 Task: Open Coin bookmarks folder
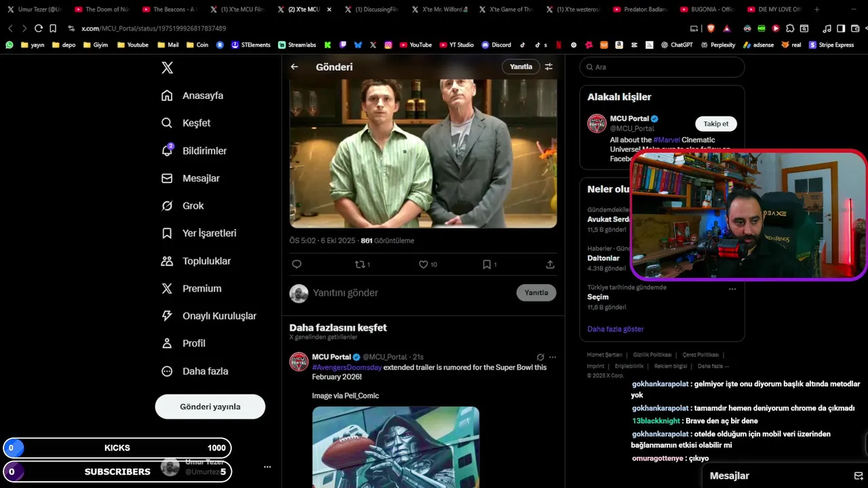point(197,45)
